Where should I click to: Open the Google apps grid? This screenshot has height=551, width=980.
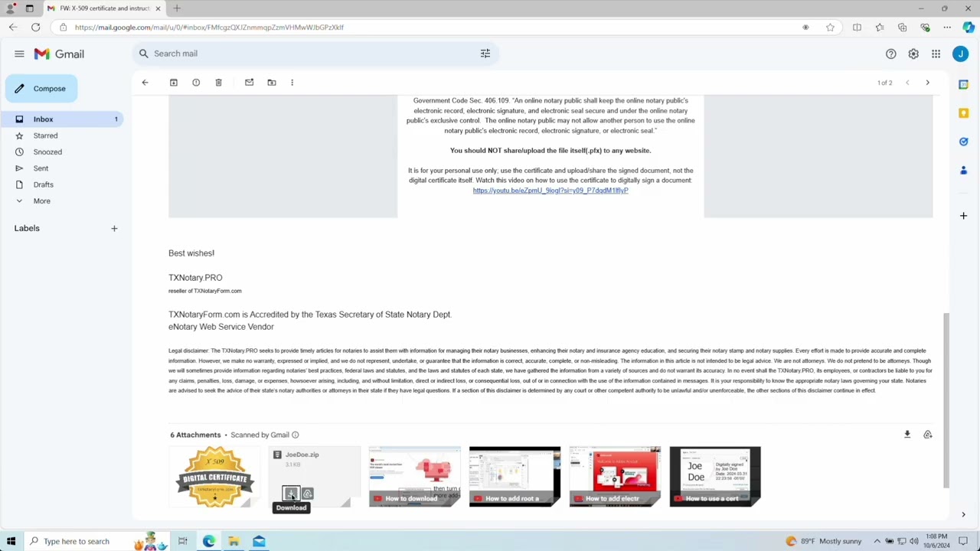pyautogui.click(x=936, y=54)
